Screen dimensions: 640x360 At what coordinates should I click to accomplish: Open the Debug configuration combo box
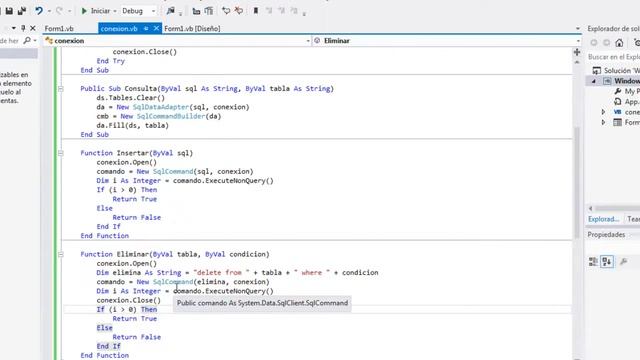pos(138,11)
